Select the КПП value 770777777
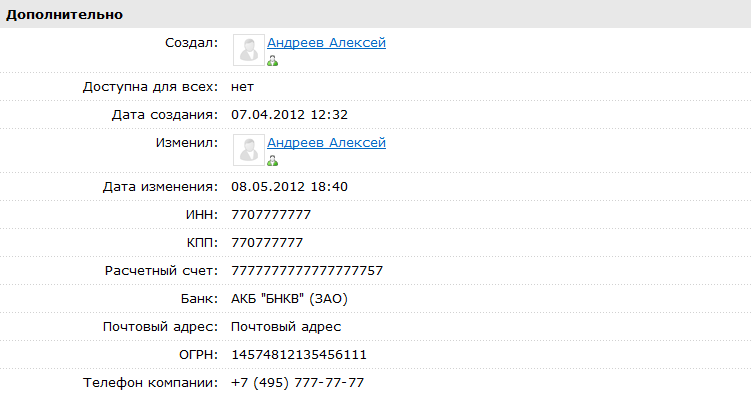751x401 pixels. 267,243
